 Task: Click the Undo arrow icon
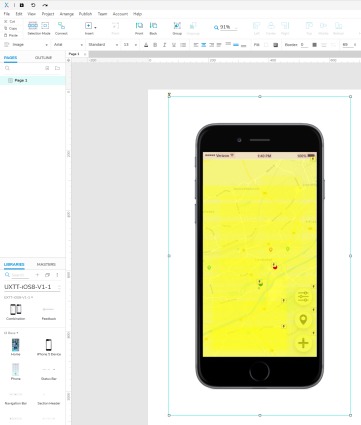click(x=33, y=5)
